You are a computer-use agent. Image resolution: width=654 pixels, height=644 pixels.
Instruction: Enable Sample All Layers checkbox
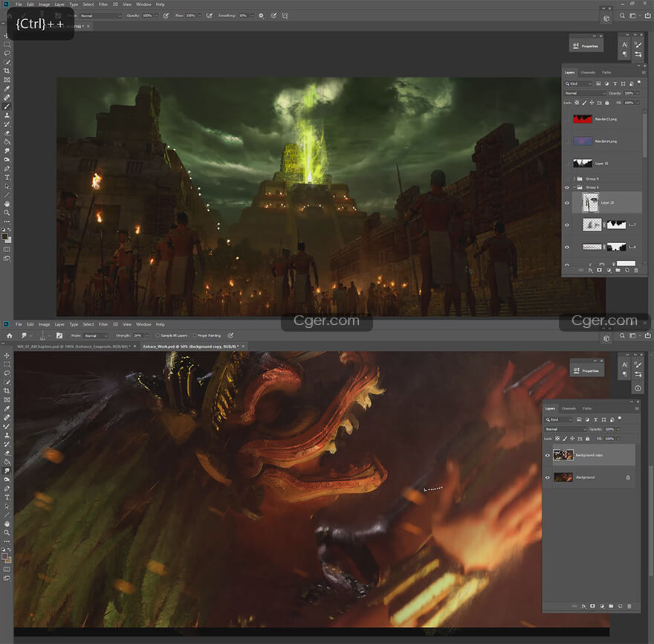pos(158,335)
